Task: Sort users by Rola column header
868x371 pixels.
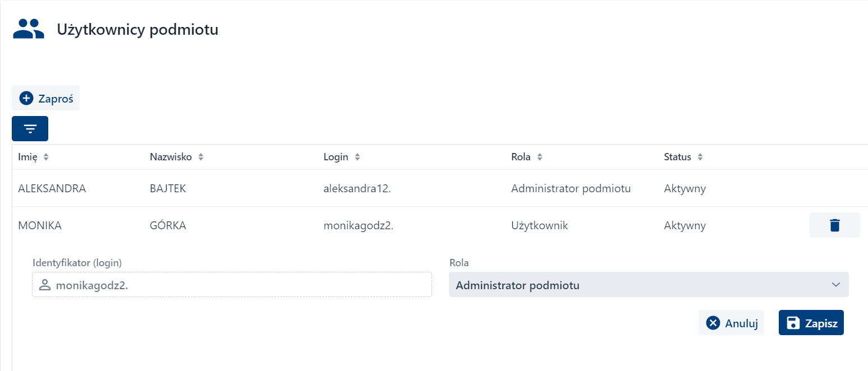Action: tap(539, 157)
